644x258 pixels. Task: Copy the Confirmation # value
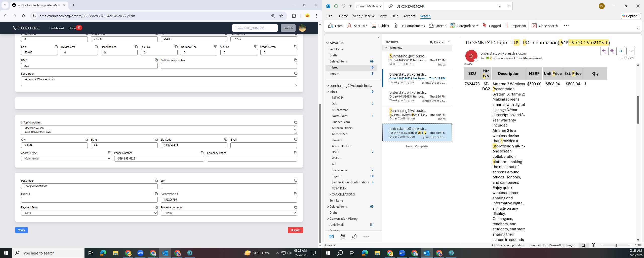tap(296, 194)
